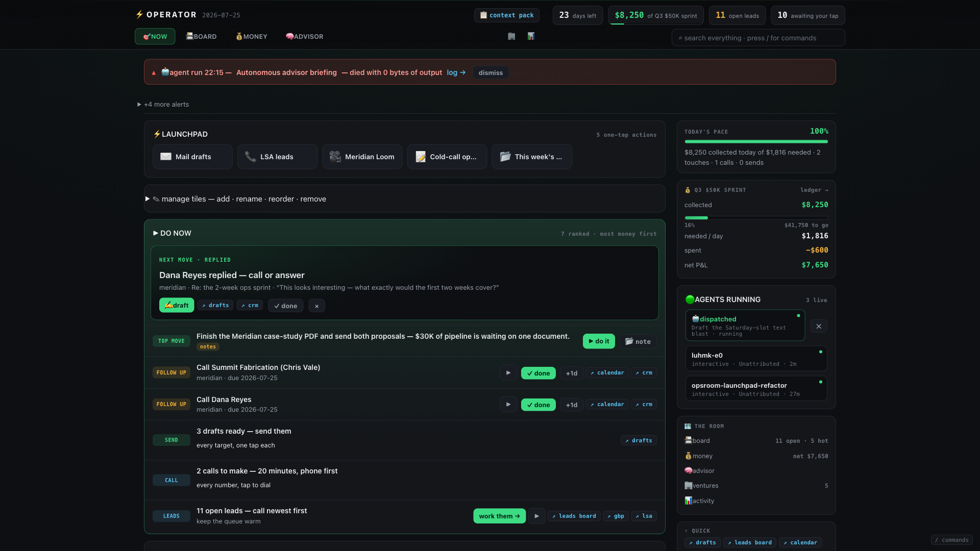This screenshot has height=551, width=980.
Task: Open calendar link for Call Summit Fabrication
Action: [x=607, y=373]
